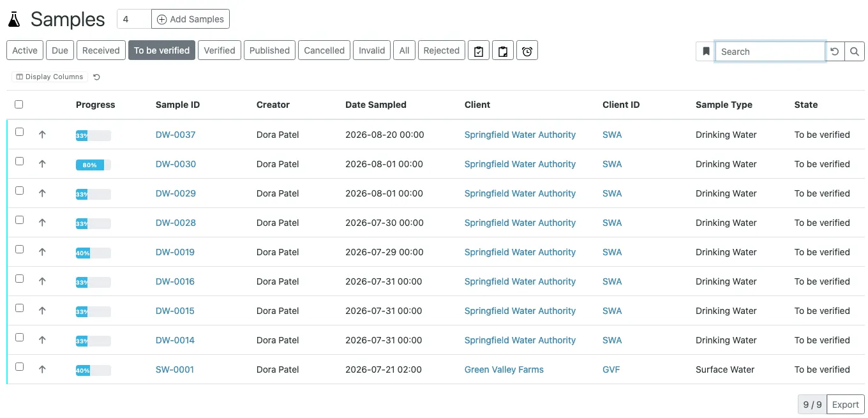Mark the checkbox for DW-0019
The height and width of the screenshot is (418, 868).
point(19,250)
